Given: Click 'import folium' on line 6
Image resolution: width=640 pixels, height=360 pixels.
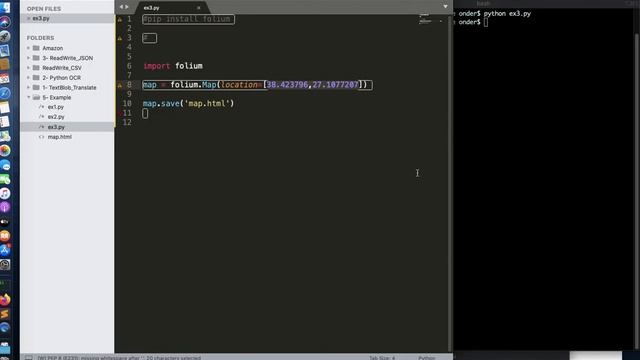Looking at the screenshot, I should (173, 66).
